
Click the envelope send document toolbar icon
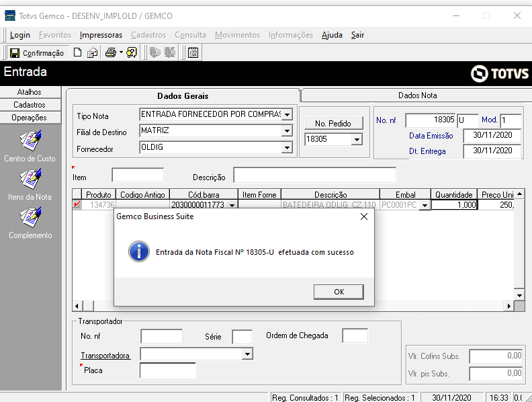[x=92, y=52]
